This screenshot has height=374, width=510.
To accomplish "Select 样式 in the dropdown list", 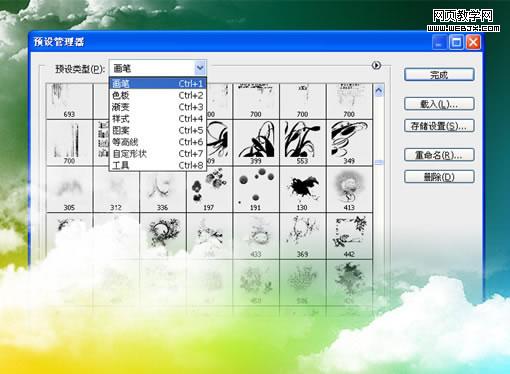I will (x=158, y=119).
